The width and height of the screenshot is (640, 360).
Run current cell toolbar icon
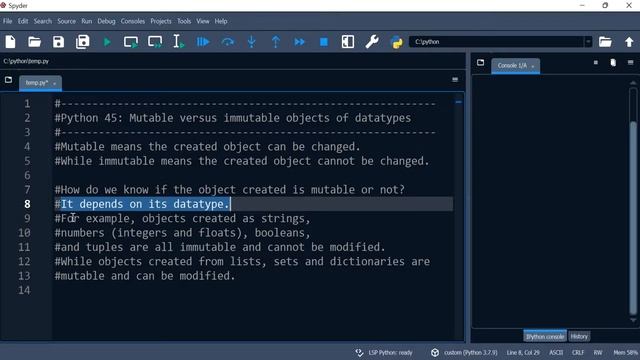pyautogui.click(x=131, y=42)
